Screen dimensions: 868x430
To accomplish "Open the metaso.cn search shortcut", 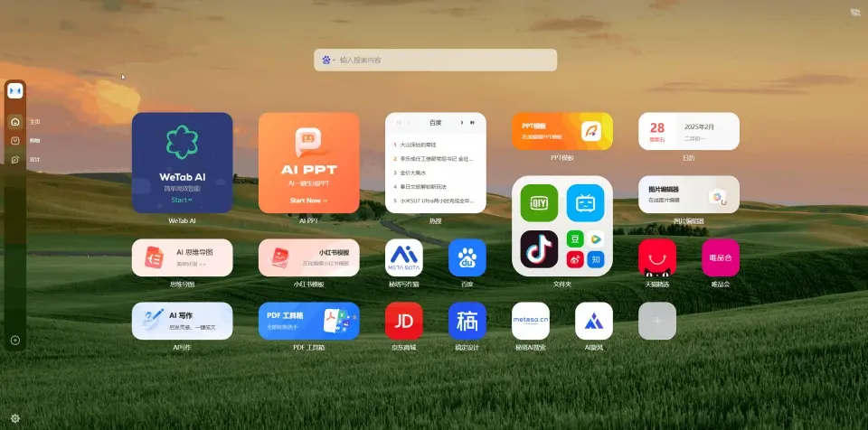I will 531,321.
